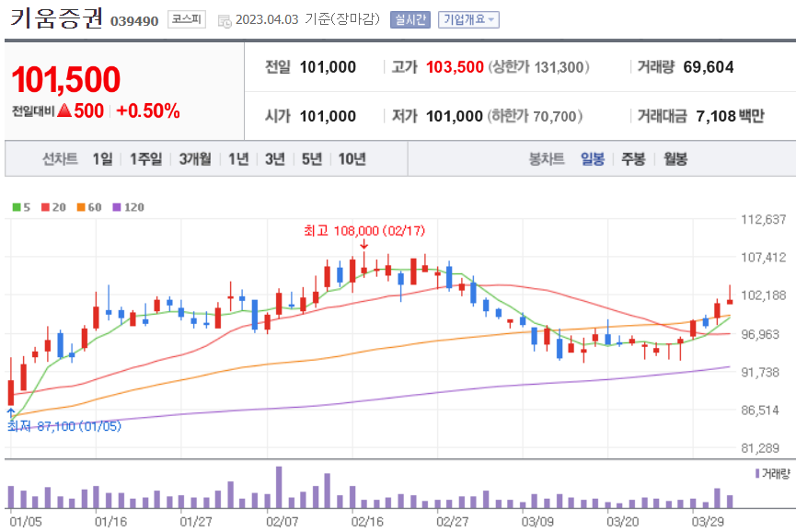Viewport: 796px width, 532px height.
Task: Click the current price 101,500
Action: (x=66, y=80)
